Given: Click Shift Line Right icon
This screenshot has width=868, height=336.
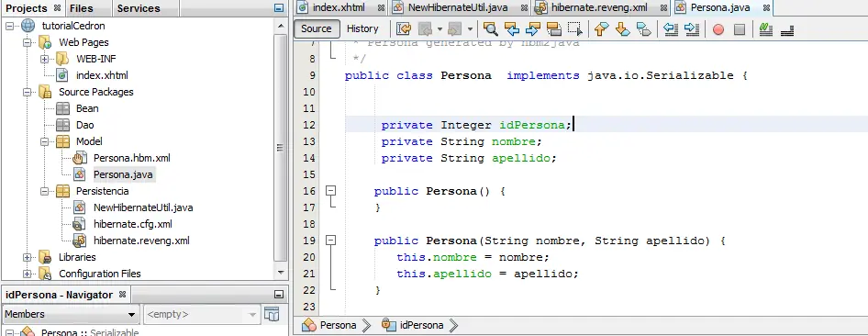Looking at the screenshot, I should pyautogui.click(x=692, y=28).
